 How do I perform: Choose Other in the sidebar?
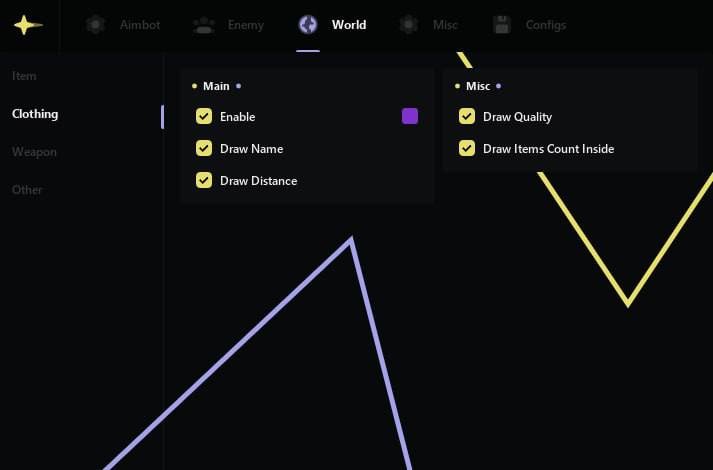coord(28,190)
